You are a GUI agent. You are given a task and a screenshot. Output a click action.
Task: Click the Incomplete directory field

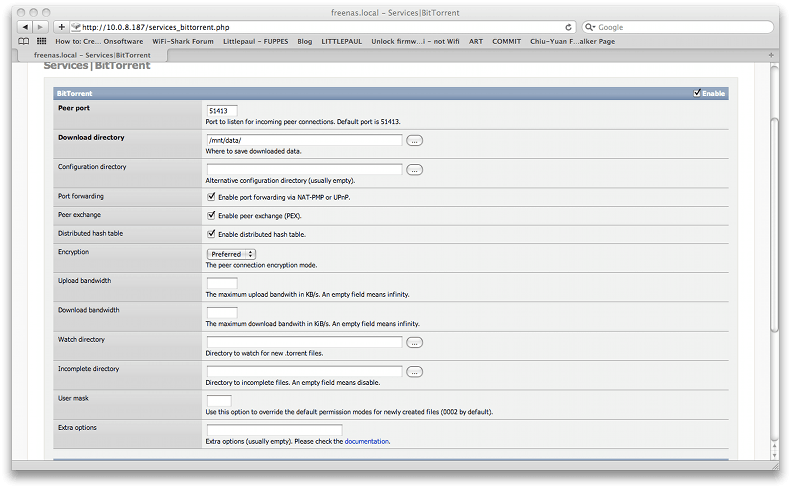[304, 371]
